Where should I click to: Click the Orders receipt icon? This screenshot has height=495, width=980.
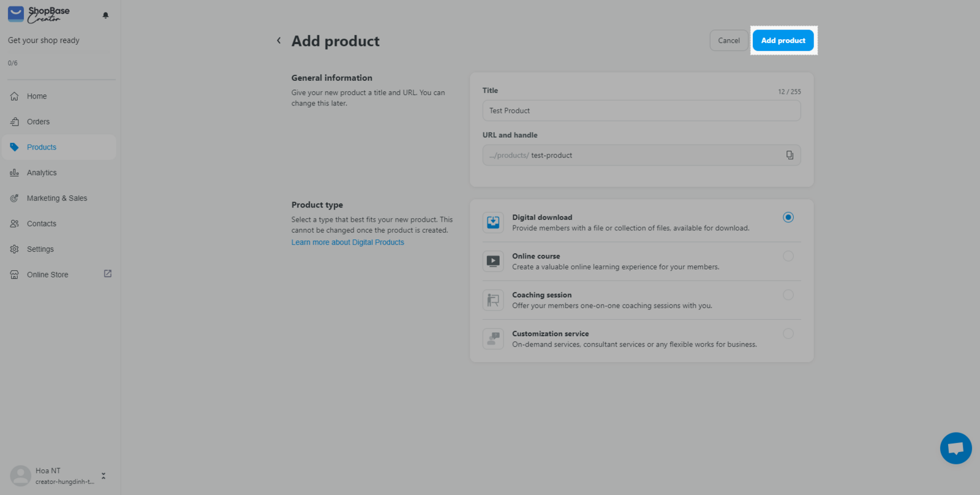point(14,122)
